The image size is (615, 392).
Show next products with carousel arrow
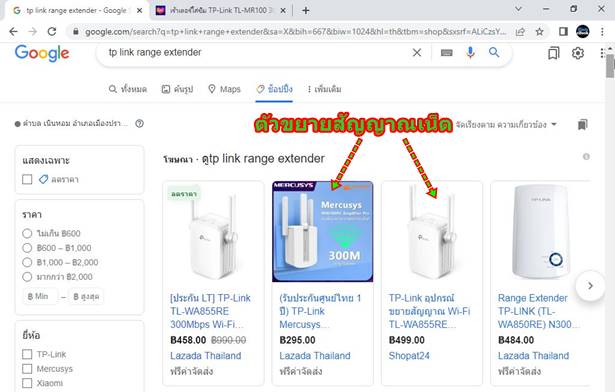tap(590, 286)
